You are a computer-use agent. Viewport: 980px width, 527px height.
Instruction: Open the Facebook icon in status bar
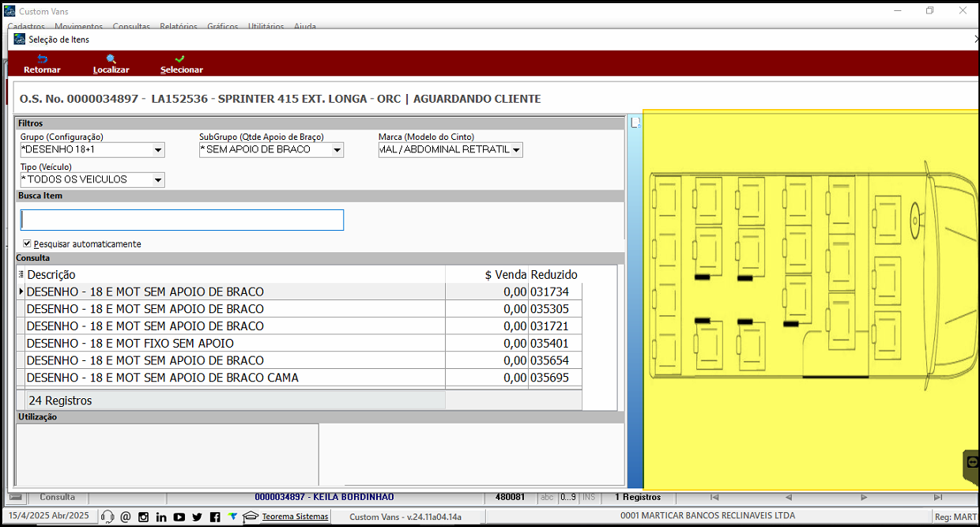click(215, 517)
